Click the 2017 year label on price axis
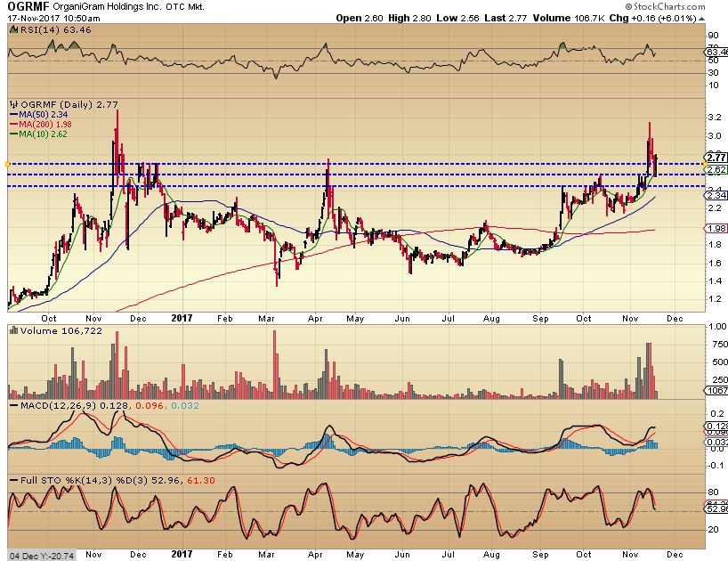The height and width of the screenshot is (561, 728). pyautogui.click(x=182, y=318)
